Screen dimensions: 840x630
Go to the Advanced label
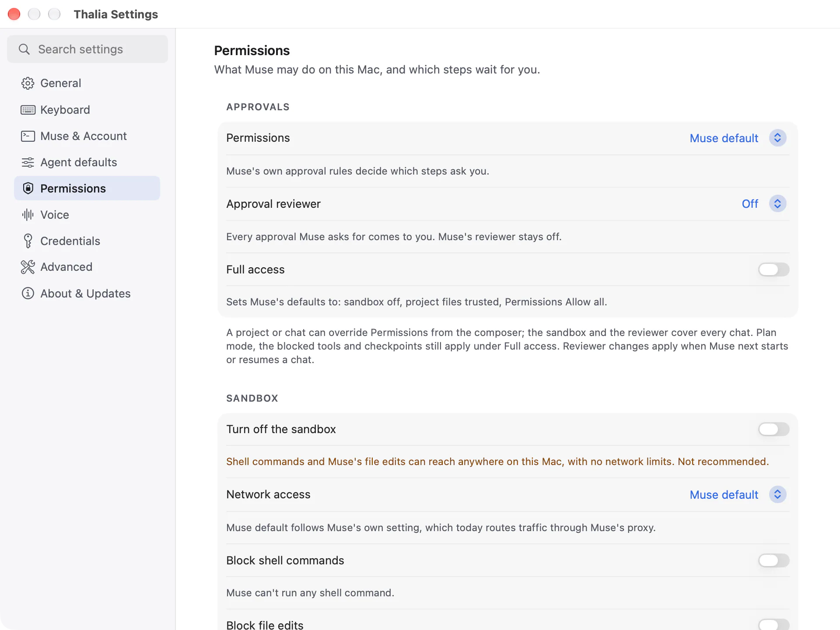click(66, 267)
